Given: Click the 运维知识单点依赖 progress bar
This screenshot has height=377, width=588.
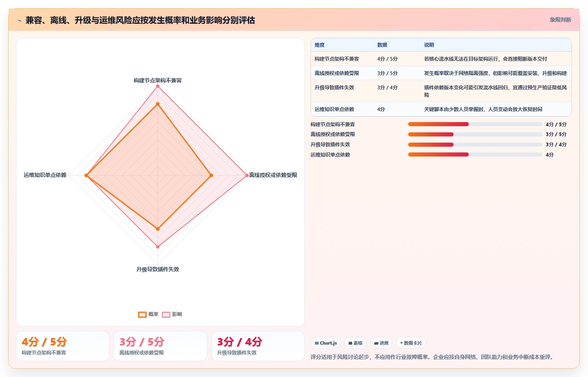Looking at the screenshot, I should coord(475,154).
